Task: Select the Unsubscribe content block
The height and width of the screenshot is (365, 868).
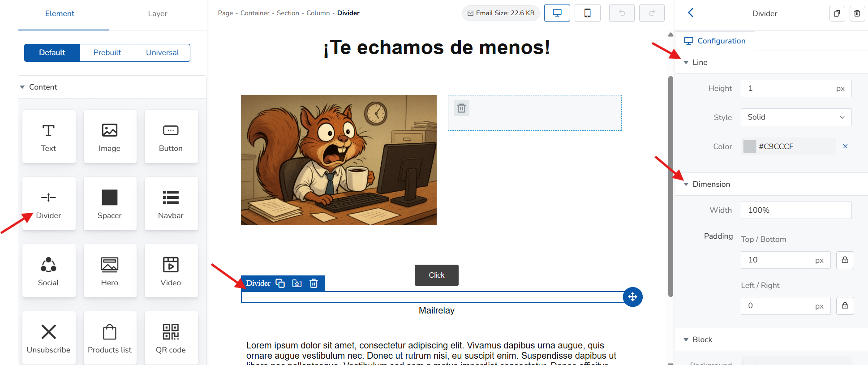Action: point(49,338)
